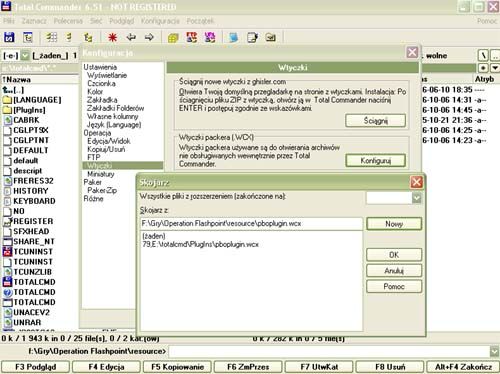
Task: Select Zakładka in configuration tree
Action: pos(102,100)
